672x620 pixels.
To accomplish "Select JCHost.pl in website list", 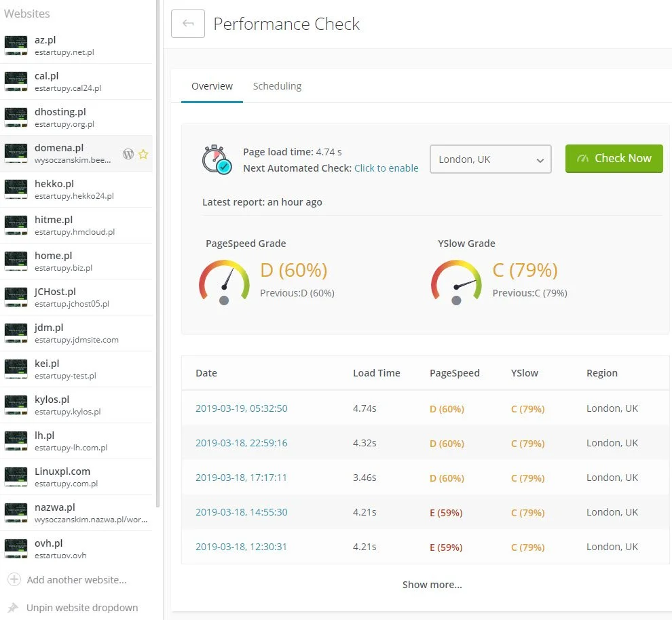I will click(x=76, y=297).
